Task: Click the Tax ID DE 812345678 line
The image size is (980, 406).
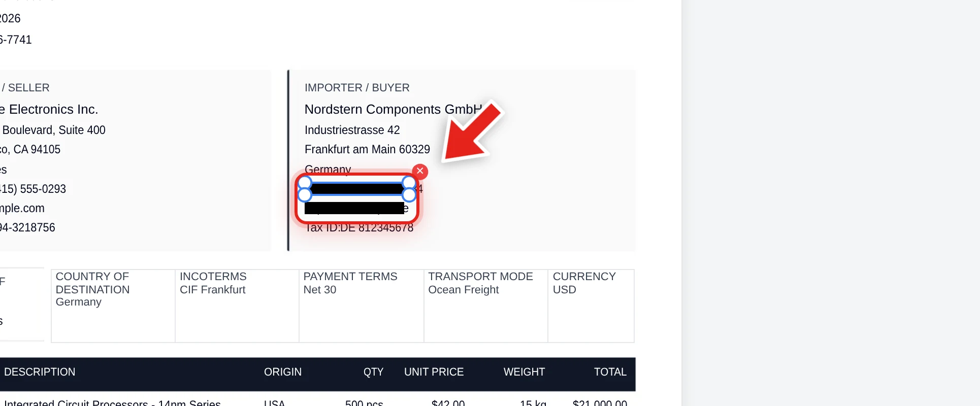Action: tap(359, 228)
